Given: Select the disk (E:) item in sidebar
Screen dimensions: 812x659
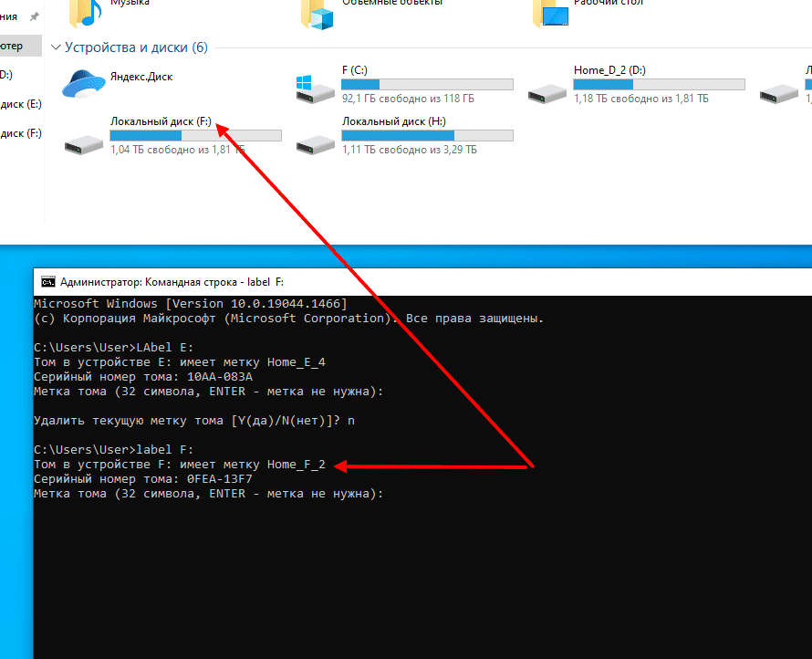Looking at the screenshot, I should [x=20, y=104].
